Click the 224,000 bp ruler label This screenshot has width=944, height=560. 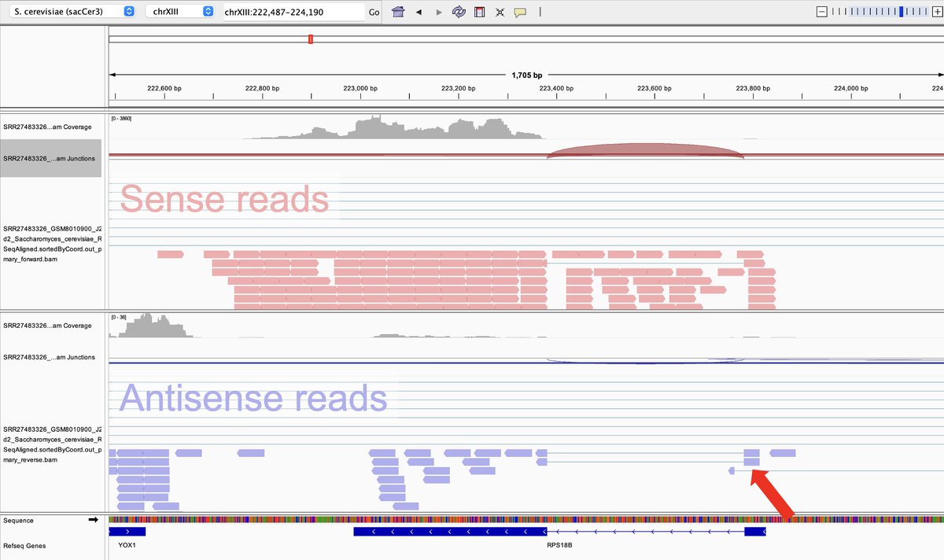click(851, 88)
